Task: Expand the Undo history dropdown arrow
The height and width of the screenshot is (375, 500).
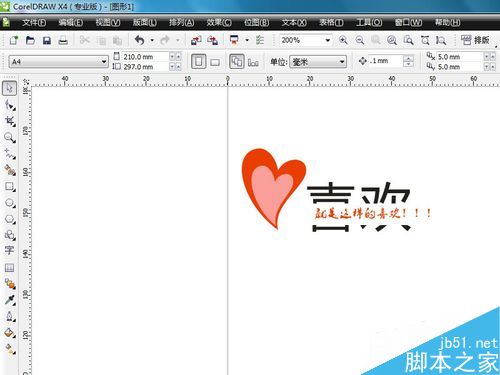Action: (152, 40)
